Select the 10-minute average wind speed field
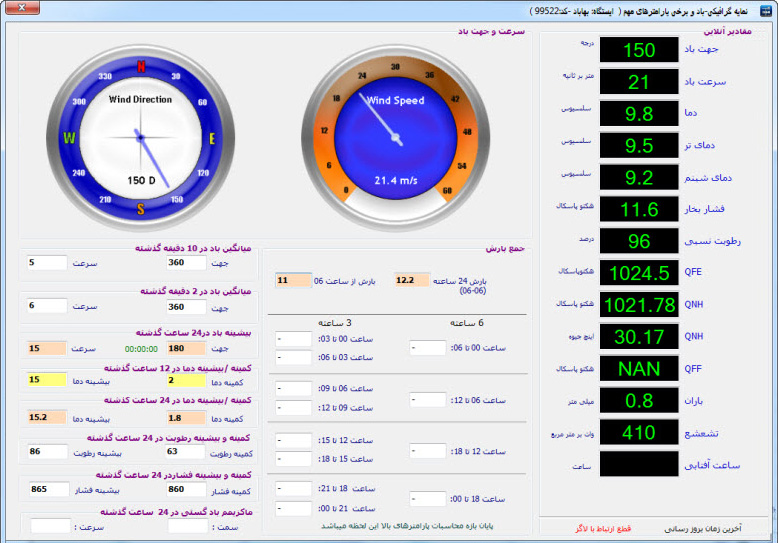The width and height of the screenshot is (778, 543). 47,262
